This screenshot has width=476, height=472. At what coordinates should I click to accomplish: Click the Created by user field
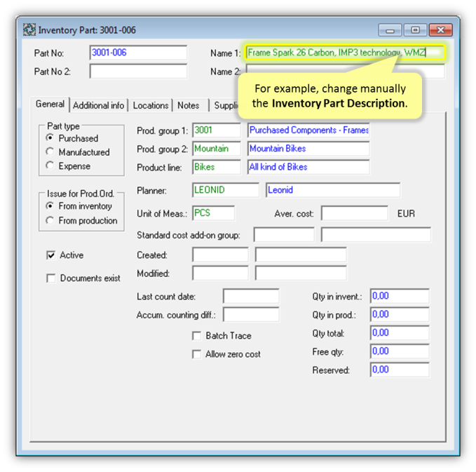(x=301, y=255)
